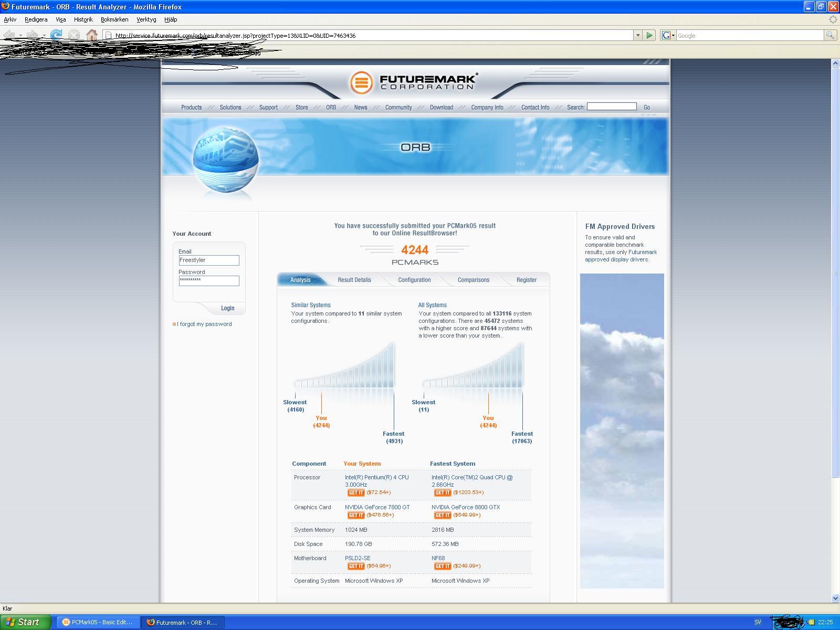This screenshot has width=840, height=630.
Task: Open the Download nav link
Action: click(442, 107)
